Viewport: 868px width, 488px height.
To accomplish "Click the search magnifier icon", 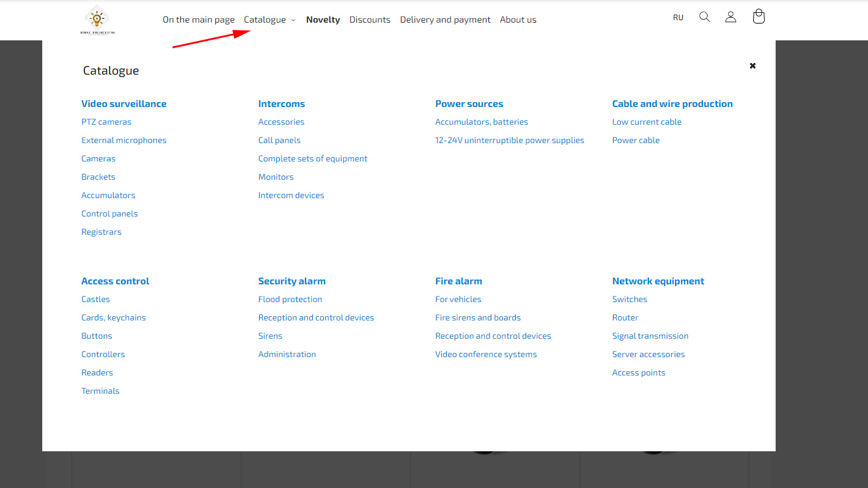I will point(704,17).
